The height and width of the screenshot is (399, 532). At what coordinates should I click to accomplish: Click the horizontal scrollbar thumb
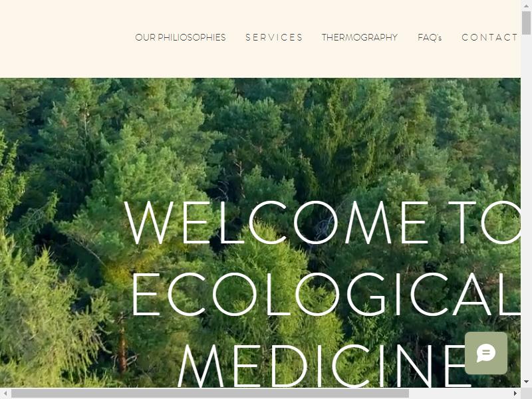210,393
